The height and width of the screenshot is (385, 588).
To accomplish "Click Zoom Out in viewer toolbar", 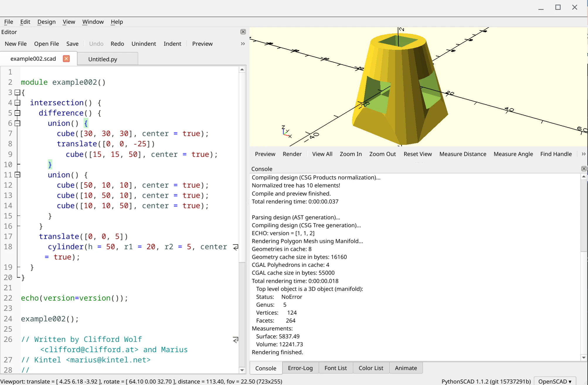I will (382, 154).
